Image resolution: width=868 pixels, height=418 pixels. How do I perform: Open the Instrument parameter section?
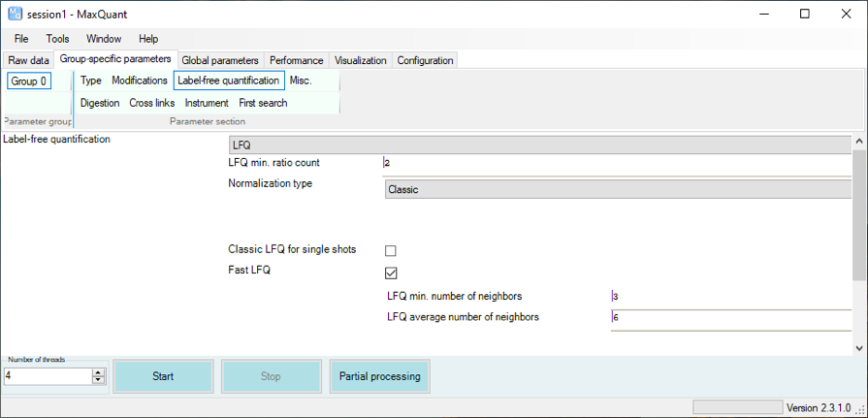click(x=207, y=103)
